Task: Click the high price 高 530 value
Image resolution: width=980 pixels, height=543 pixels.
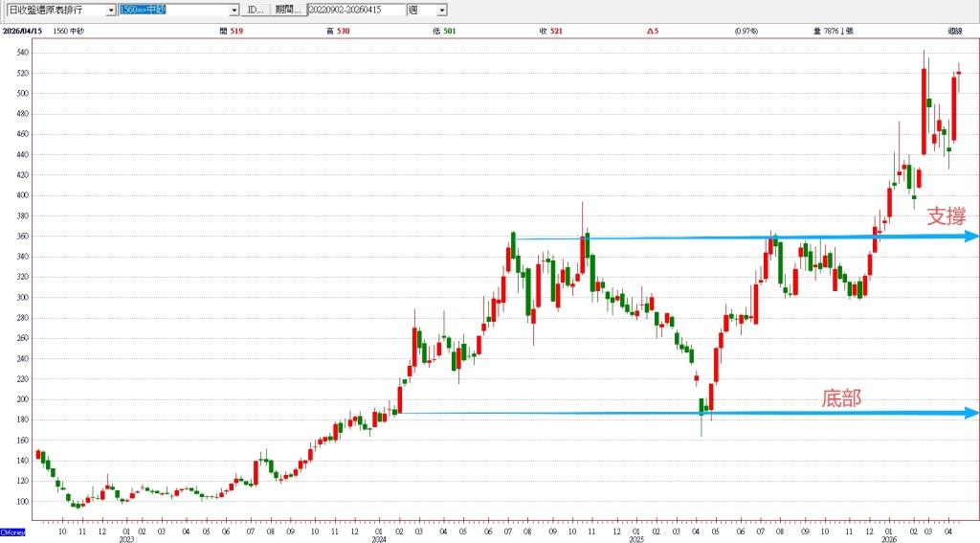Action: tap(337, 32)
